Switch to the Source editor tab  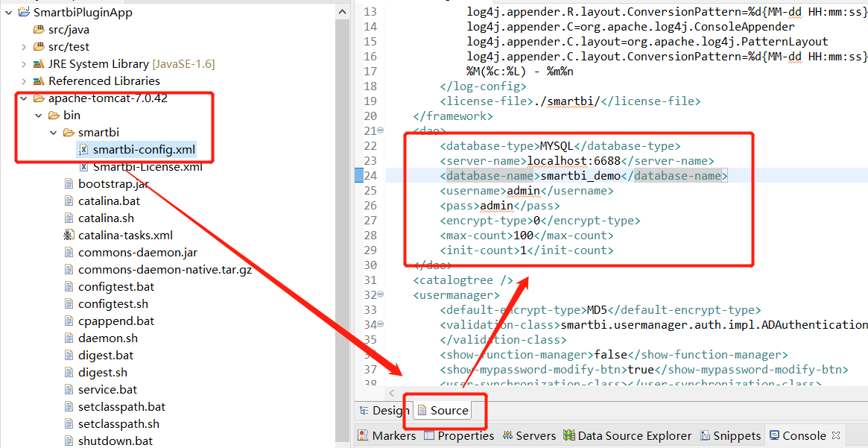pos(443,410)
